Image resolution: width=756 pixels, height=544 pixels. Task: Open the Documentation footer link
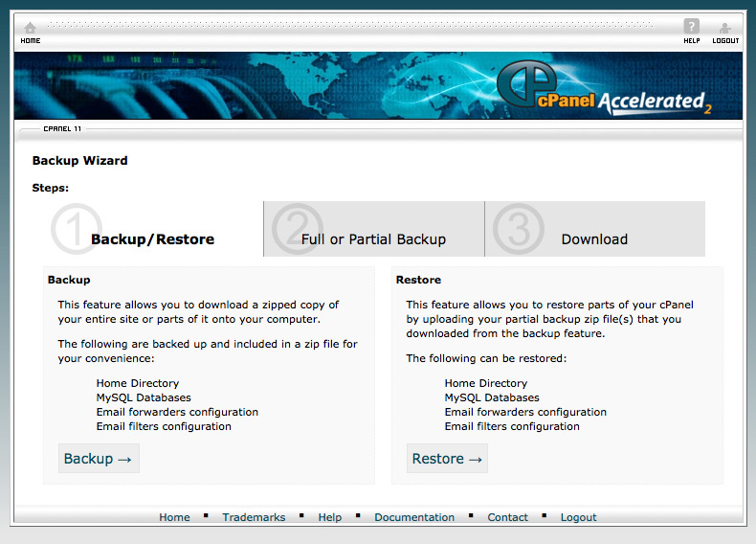pos(414,517)
